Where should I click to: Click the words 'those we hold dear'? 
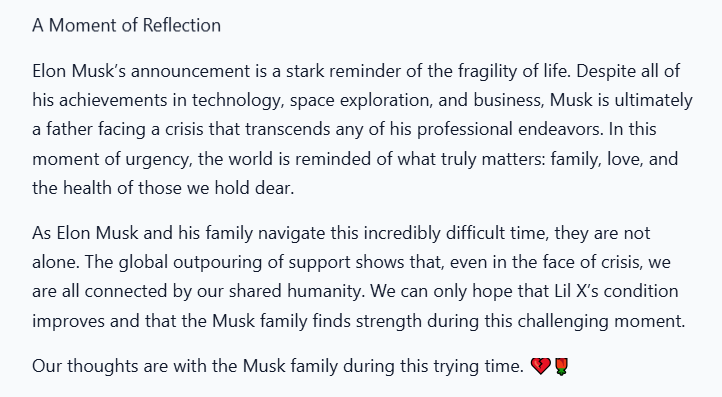pyautogui.click(x=215, y=188)
